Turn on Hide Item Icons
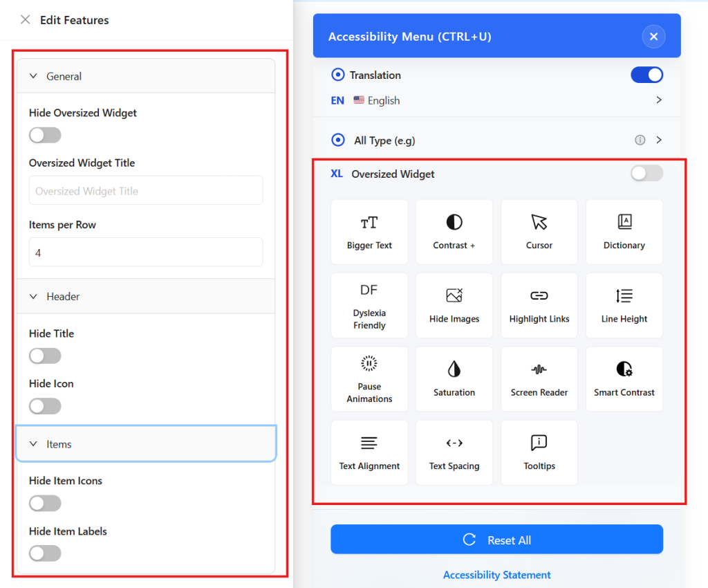 tap(44, 503)
